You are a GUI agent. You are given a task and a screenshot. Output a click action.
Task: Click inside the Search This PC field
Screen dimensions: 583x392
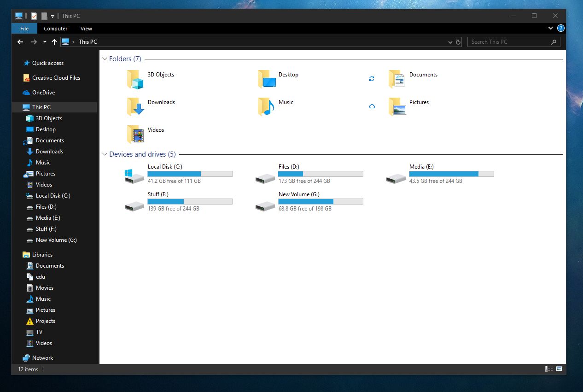pos(507,42)
